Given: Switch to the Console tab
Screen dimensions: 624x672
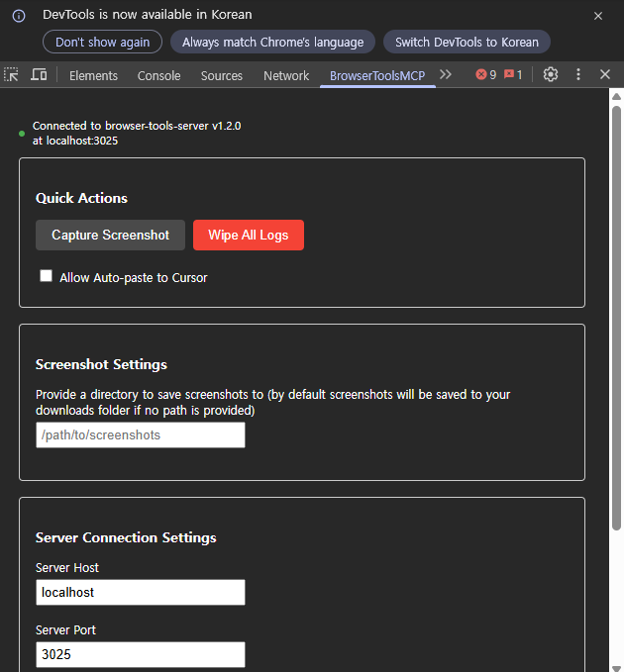Looking at the screenshot, I should (158, 76).
